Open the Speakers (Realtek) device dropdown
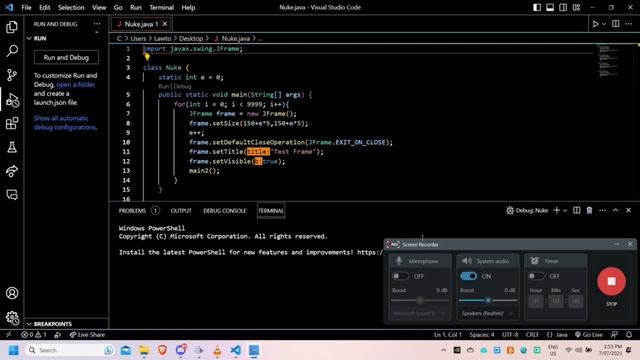The height and width of the screenshot is (360, 640). pos(487,313)
